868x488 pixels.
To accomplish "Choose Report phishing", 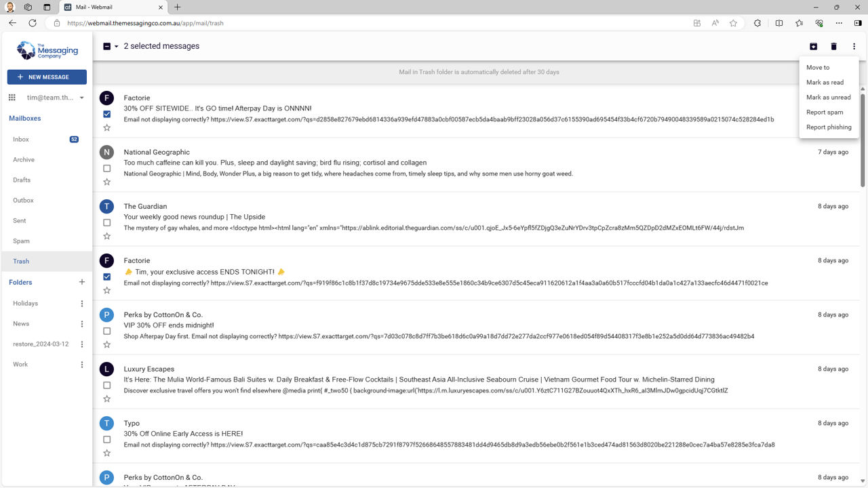I will point(829,127).
